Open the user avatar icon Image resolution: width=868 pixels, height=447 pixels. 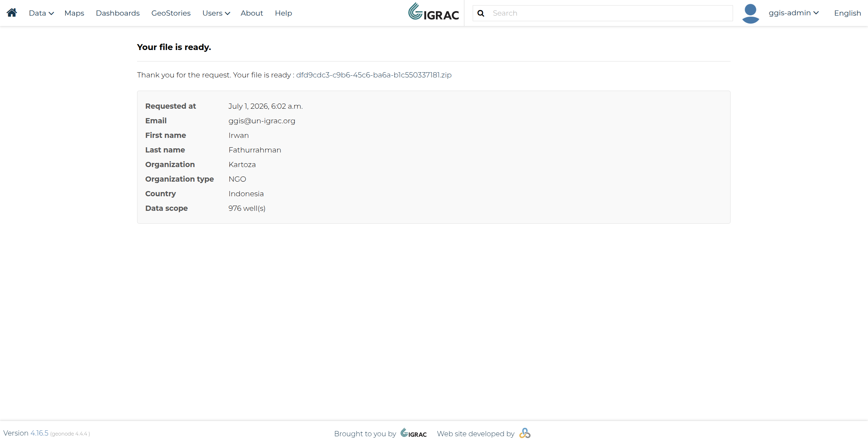(x=750, y=14)
